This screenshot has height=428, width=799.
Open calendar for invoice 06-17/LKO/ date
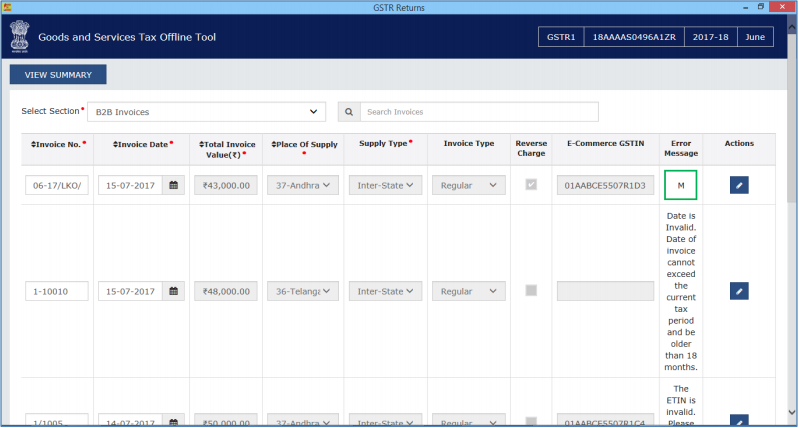point(174,185)
